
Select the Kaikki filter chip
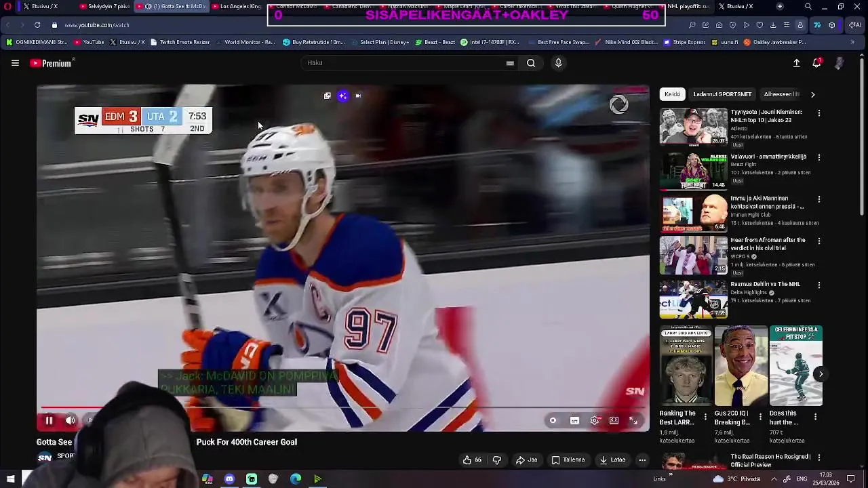pos(673,94)
